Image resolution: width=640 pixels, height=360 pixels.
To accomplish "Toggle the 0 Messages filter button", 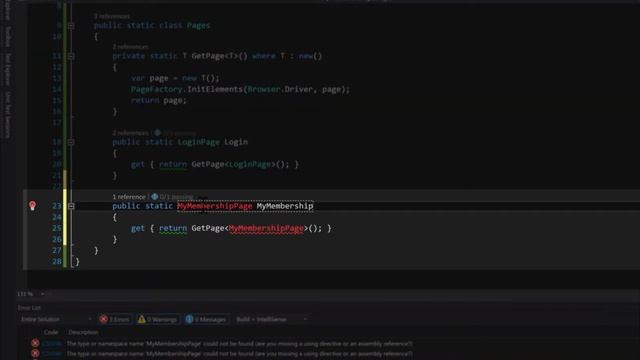I will click(x=206, y=319).
